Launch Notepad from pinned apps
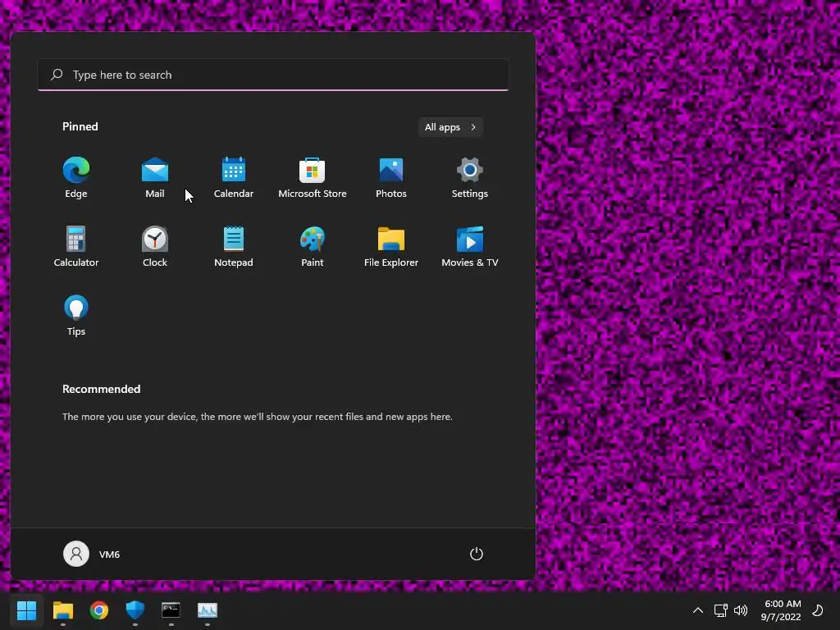Viewport: 840px width, 630px height. pyautogui.click(x=234, y=247)
